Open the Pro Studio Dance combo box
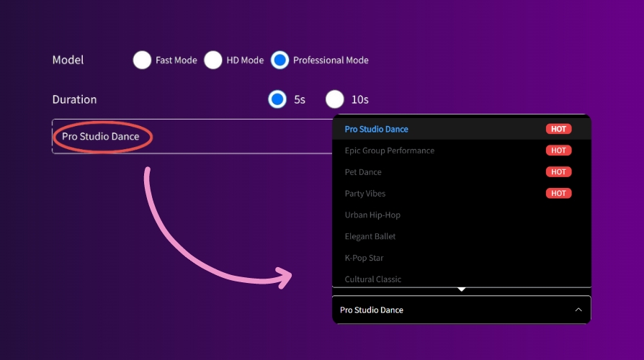644x360 pixels. [462, 310]
